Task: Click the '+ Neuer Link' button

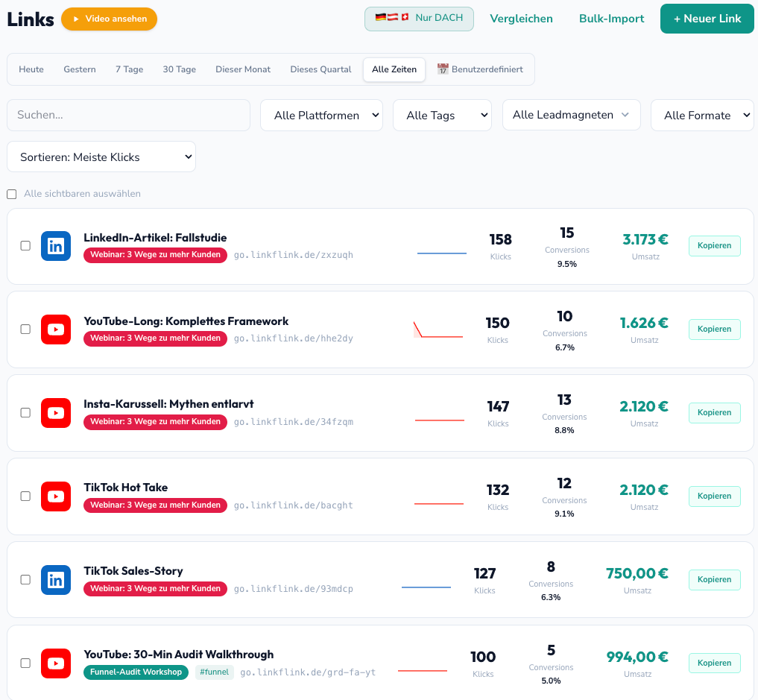Action: click(707, 19)
